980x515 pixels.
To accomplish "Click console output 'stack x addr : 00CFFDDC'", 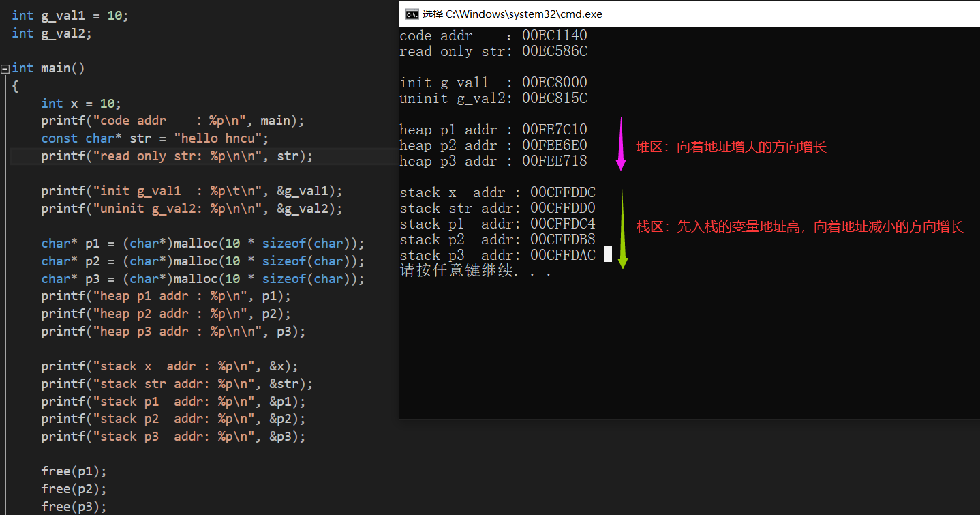I will (497, 192).
